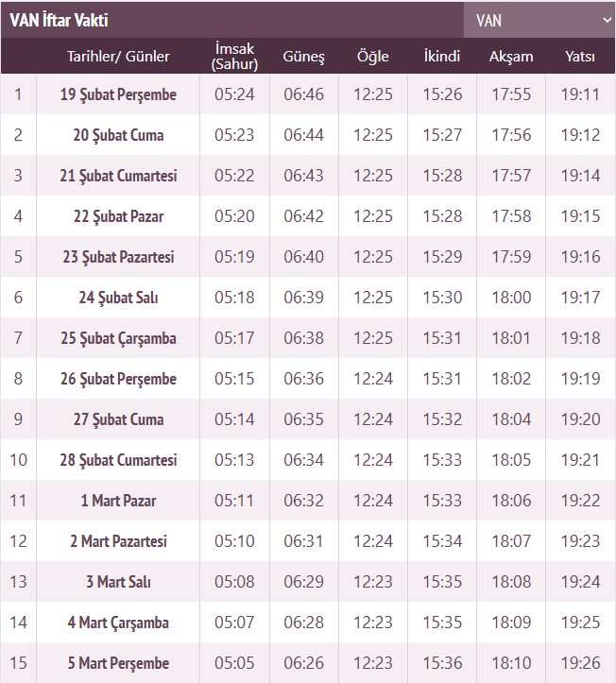Click the 19:26 Yatsı time cell
616x683 pixels.
(x=580, y=663)
